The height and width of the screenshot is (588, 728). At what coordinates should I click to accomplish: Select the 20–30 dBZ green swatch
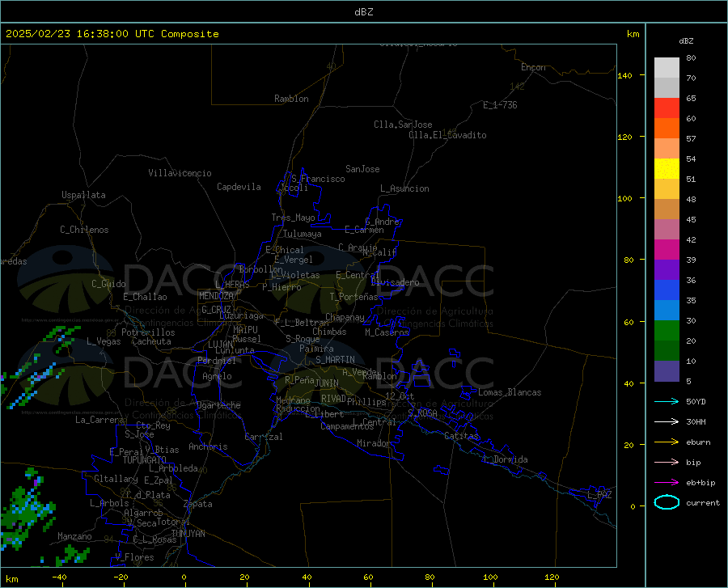(x=667, y=331)
